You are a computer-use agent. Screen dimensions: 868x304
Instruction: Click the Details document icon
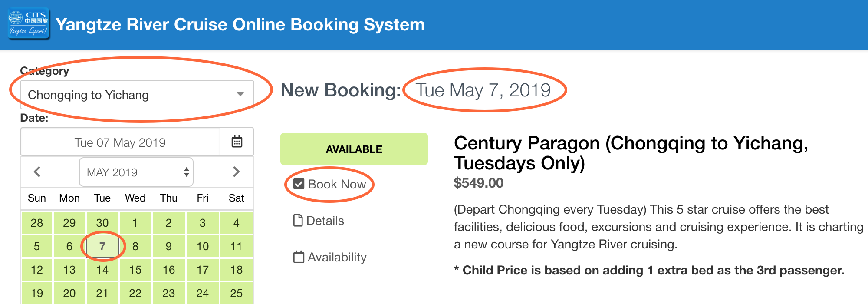(298, 221)
